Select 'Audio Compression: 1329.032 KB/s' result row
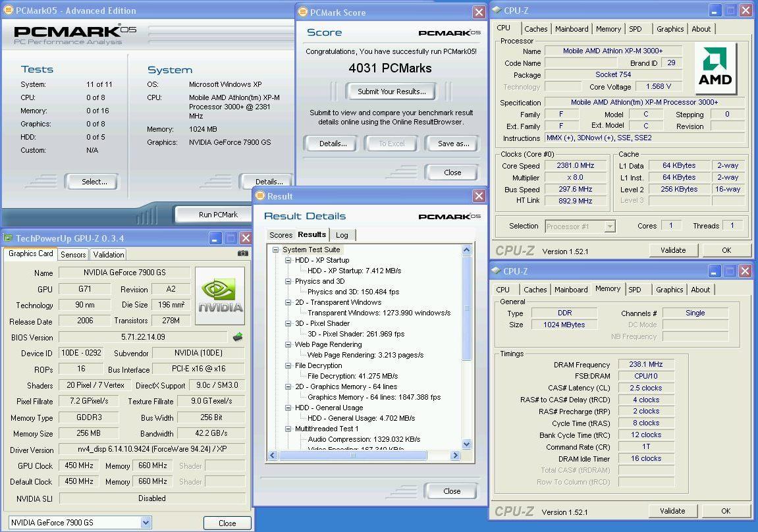The height and width of the screenshot is (532, 758). tap(364, 439)
